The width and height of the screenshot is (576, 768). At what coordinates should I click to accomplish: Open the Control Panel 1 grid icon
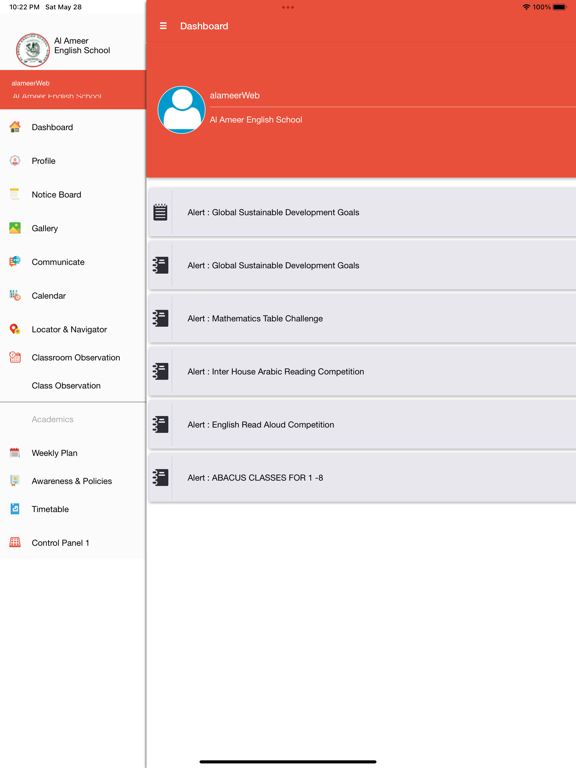[15, 542]
